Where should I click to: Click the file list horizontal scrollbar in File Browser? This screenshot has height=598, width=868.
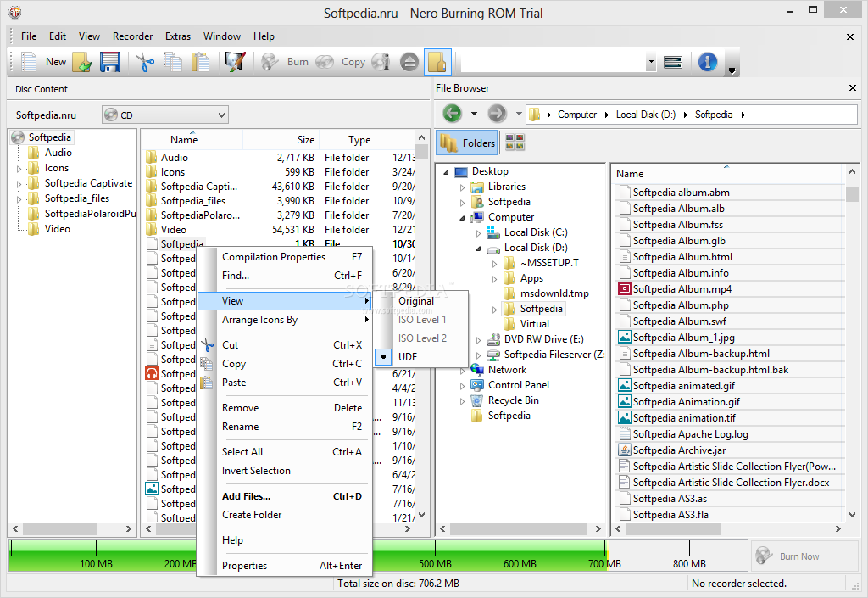click(x=673, y=528)
